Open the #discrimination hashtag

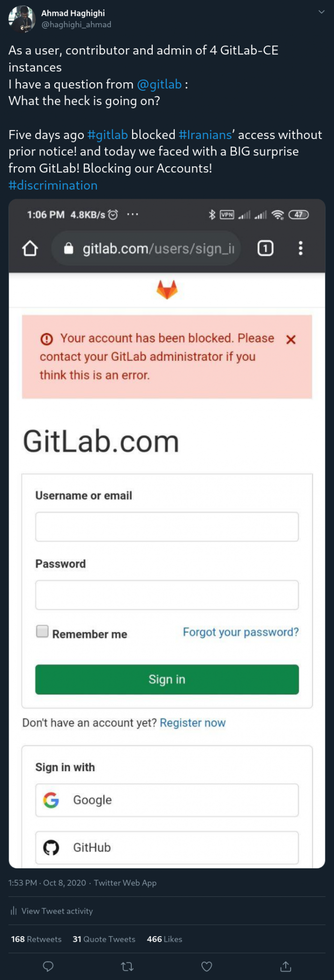click(x=53, y=185)
